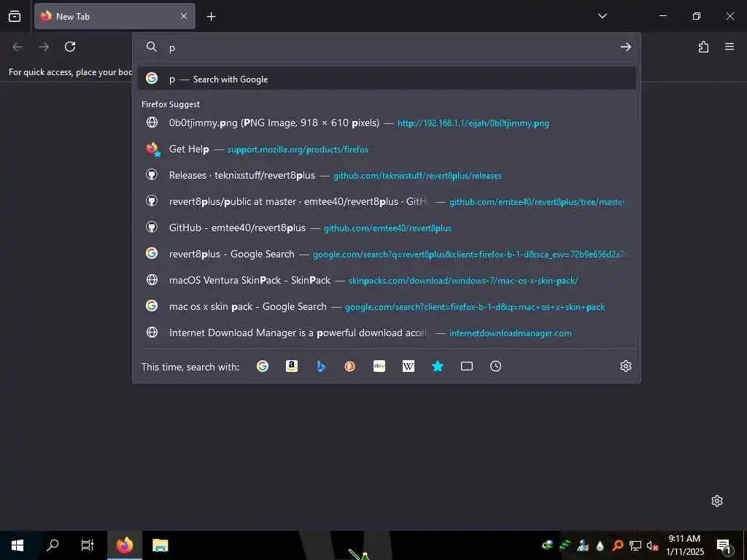Open the clock showing 9:11 AM

coord(684,545)
